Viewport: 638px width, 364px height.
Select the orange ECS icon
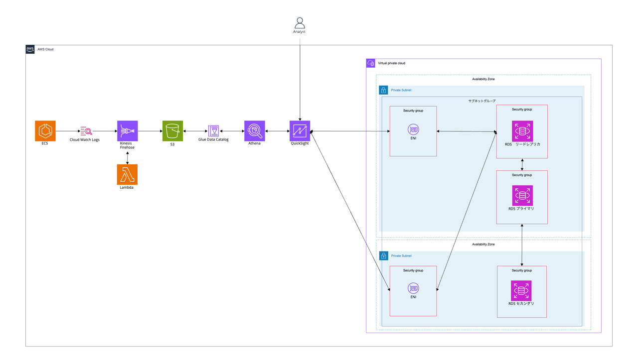tap(45, 131)
